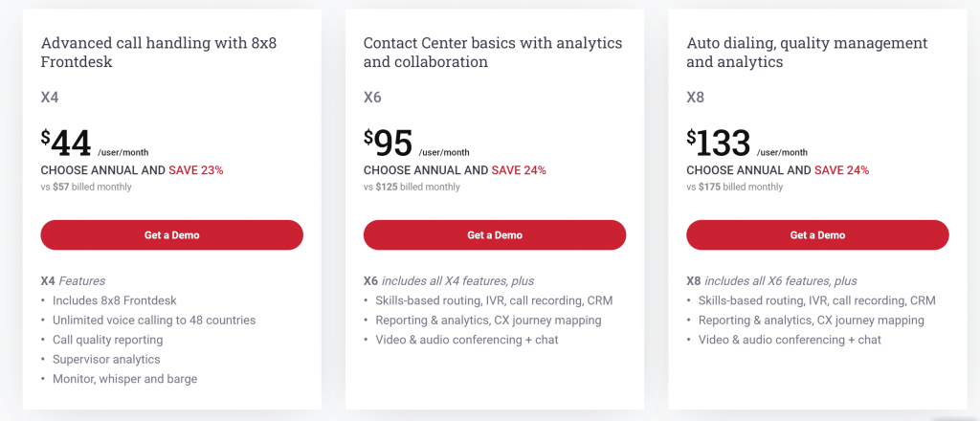This screenshot has height=421, width=980.
Task: Click X8 includes all X6 features text
Action: point(771,281)
